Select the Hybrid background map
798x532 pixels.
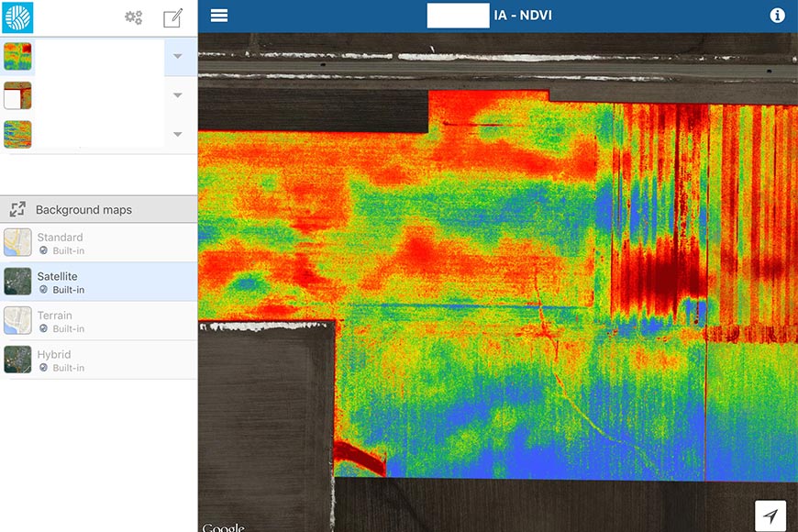point(98,360)
